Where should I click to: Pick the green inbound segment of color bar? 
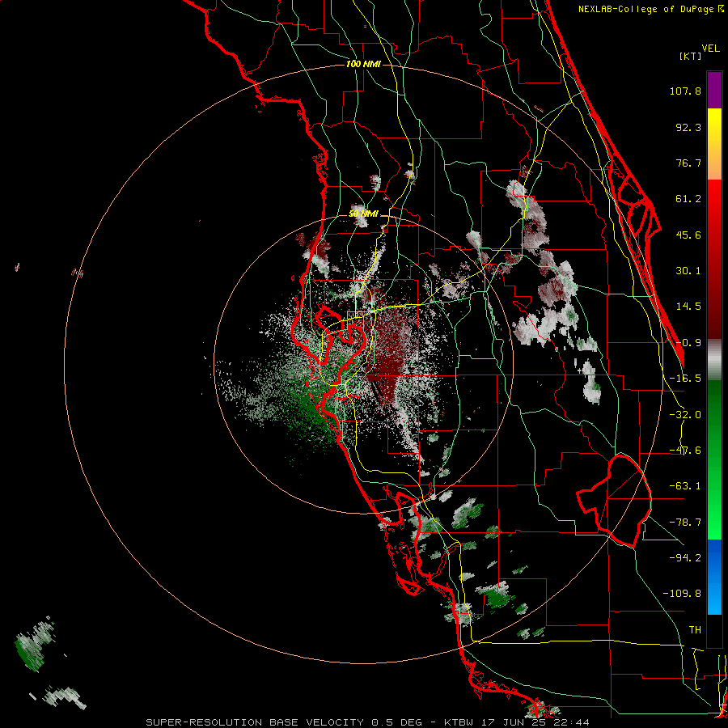[x=714, y=459]
